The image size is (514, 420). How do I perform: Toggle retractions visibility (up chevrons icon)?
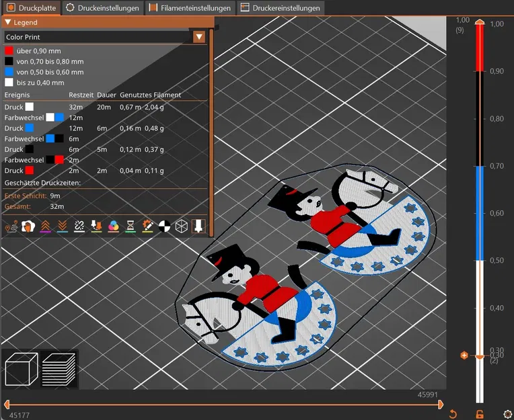pyautogui.click(x=45, y=226)
